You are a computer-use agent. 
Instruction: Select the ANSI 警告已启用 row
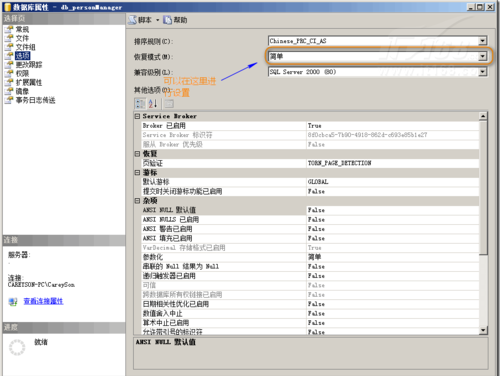tap(310, 229)
